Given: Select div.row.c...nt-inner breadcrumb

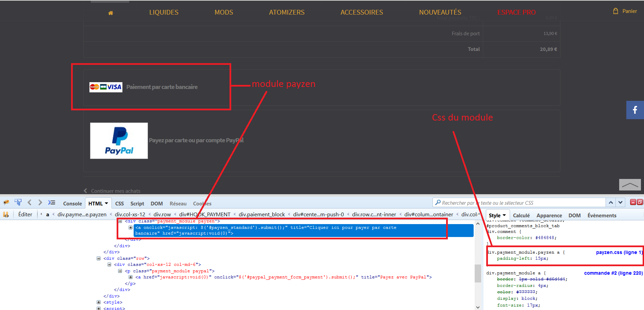Looking at the screenshot, I should (374, 214).
